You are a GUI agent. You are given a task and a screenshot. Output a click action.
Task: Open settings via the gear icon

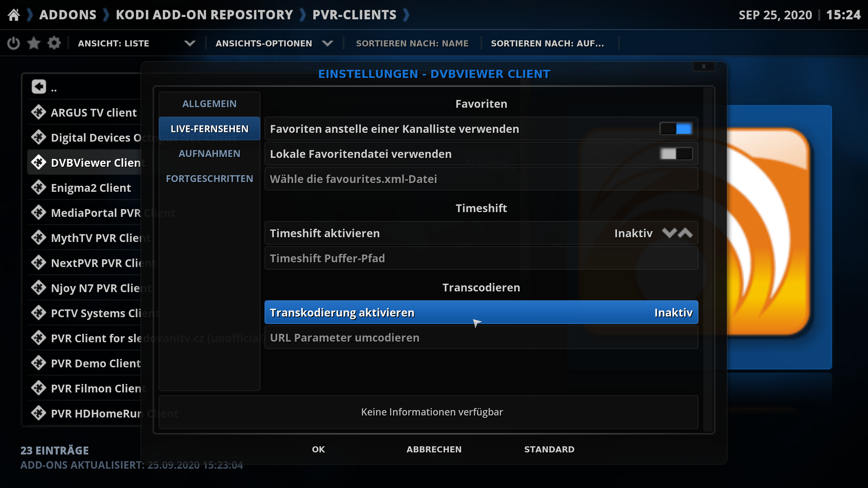[x=54, y=43]
